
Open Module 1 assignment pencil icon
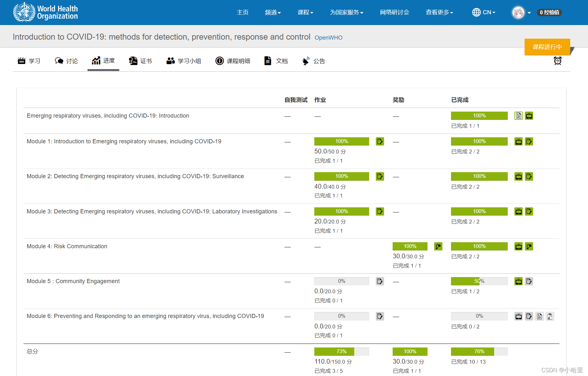click(x=380, y=141)
